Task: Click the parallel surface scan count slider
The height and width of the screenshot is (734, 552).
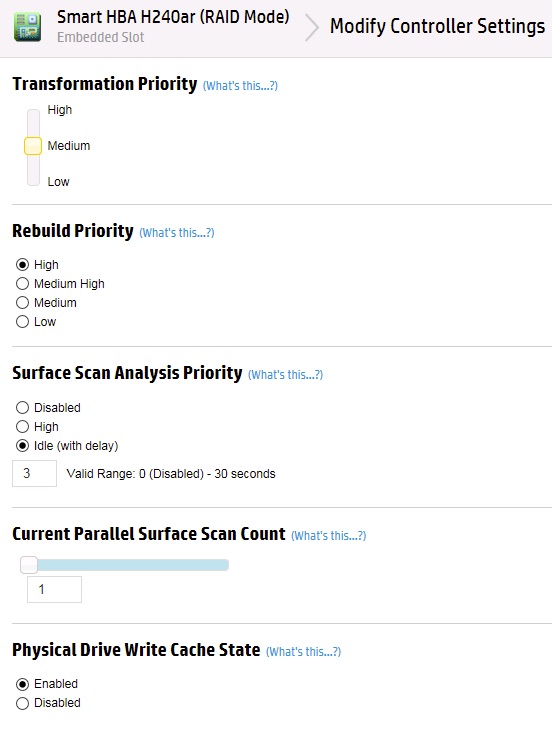Action: point(125,565)
